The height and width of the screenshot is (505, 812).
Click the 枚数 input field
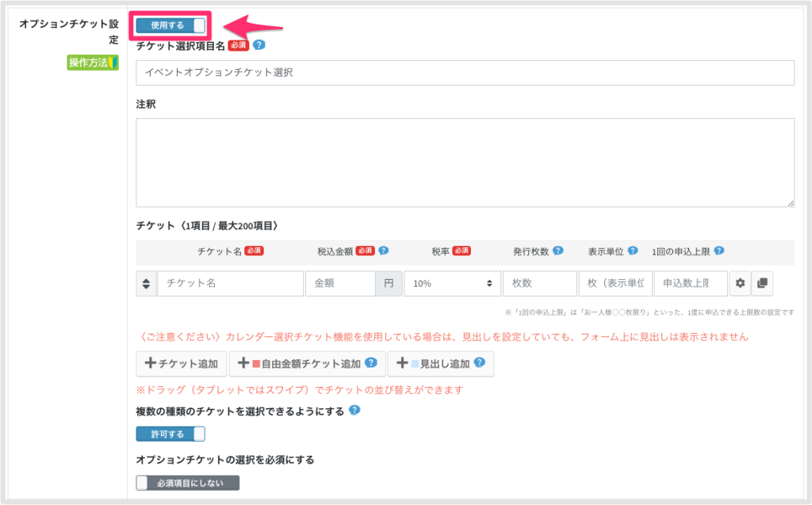point(539,283)
